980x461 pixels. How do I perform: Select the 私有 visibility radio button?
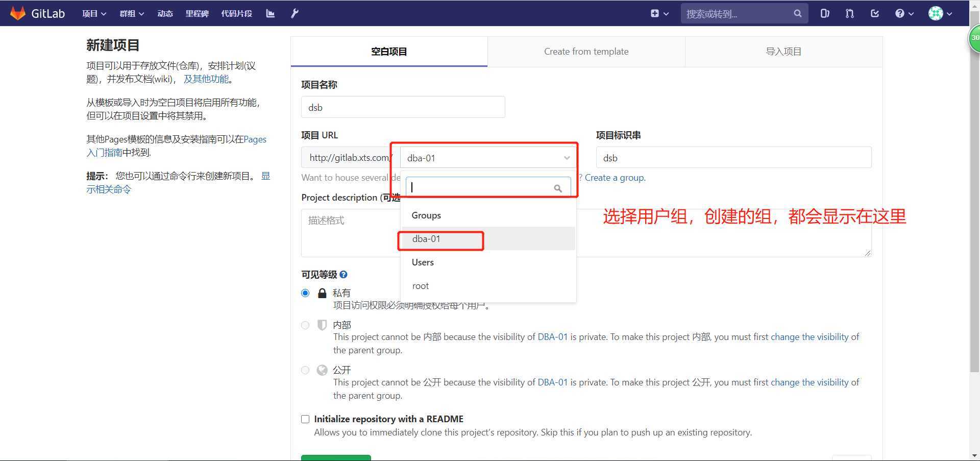coord(305,293)
